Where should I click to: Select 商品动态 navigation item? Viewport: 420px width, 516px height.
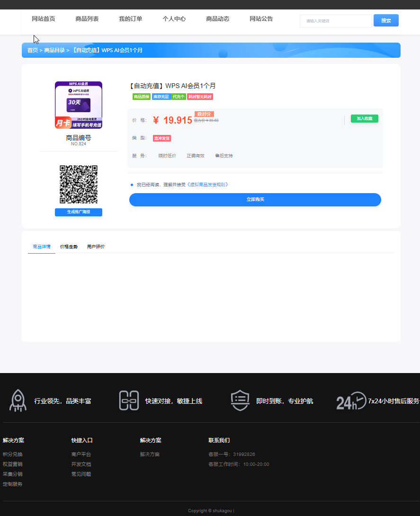(x=217, y=19)
